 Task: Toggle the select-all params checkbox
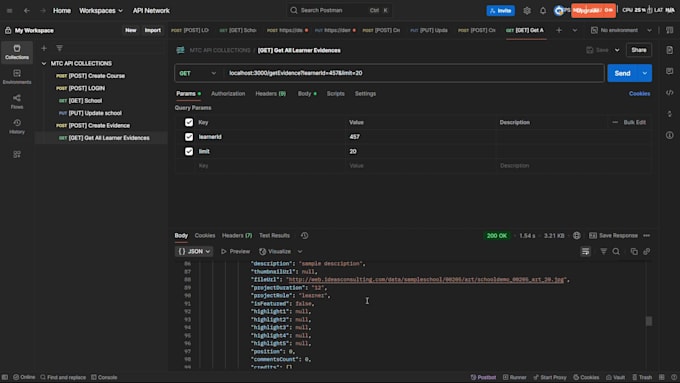[189, 122]
